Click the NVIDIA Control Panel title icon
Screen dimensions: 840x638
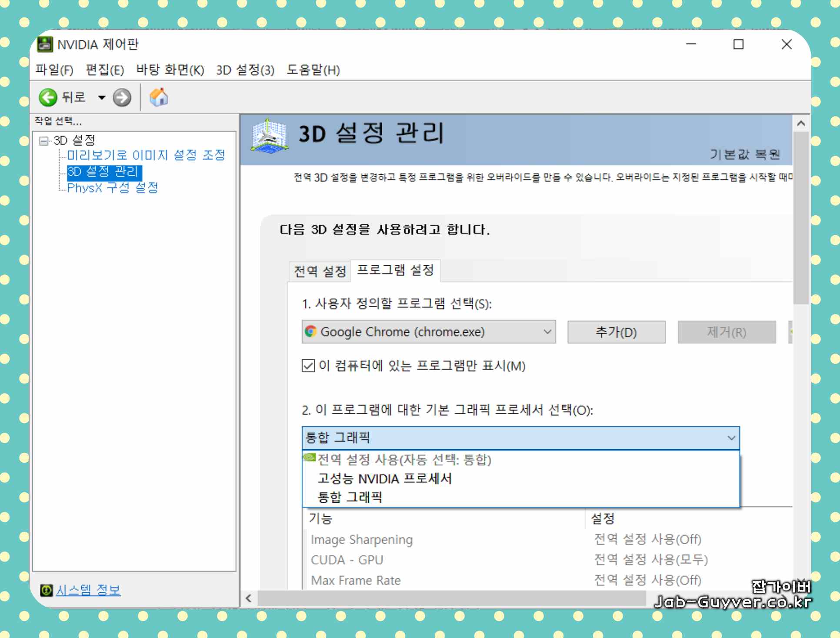click(x=45, y=44)
